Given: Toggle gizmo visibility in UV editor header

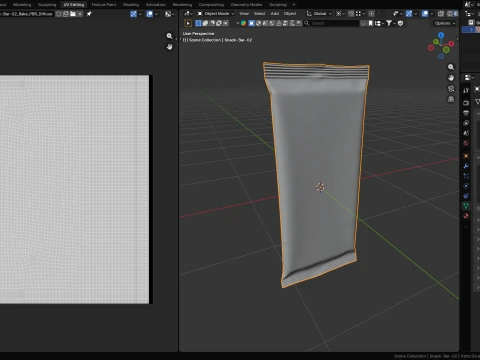Looking at the screenshot, I should click(x=134, y=14).
